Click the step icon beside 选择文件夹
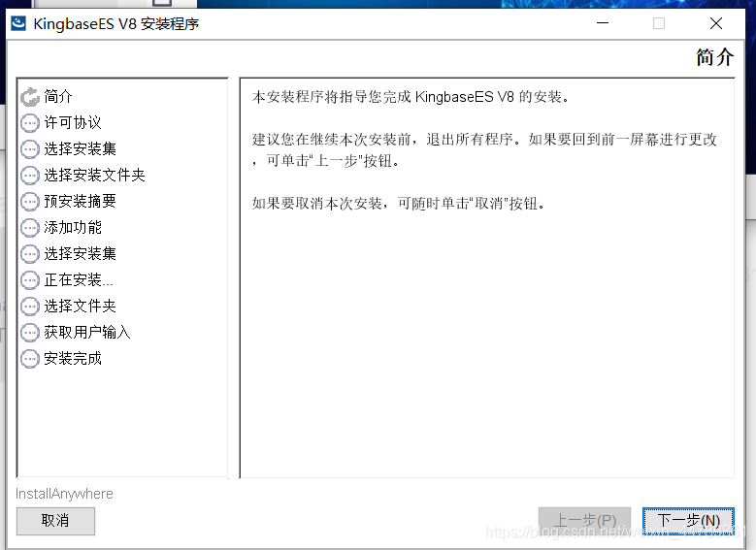 [30, 307]
